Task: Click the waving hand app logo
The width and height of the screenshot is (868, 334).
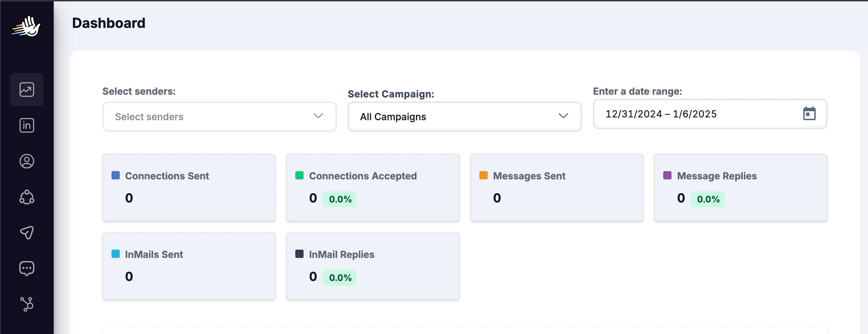Action: click(x=27, y=26)
